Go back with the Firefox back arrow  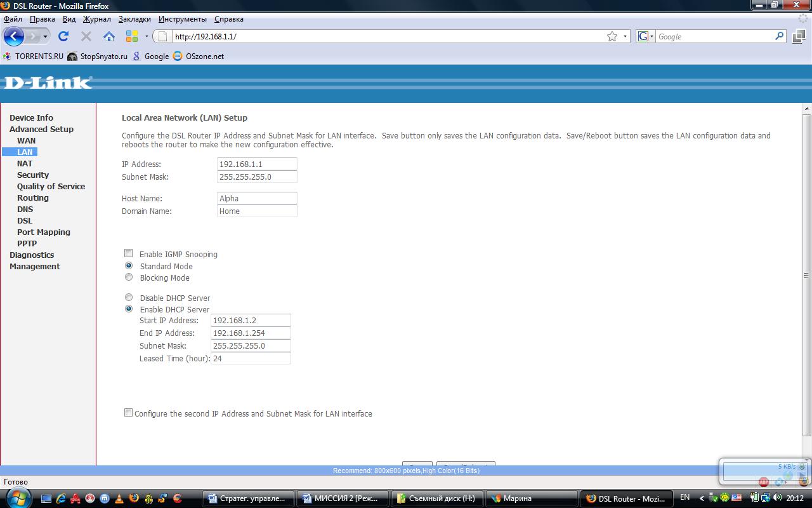[x=13, y=36]
